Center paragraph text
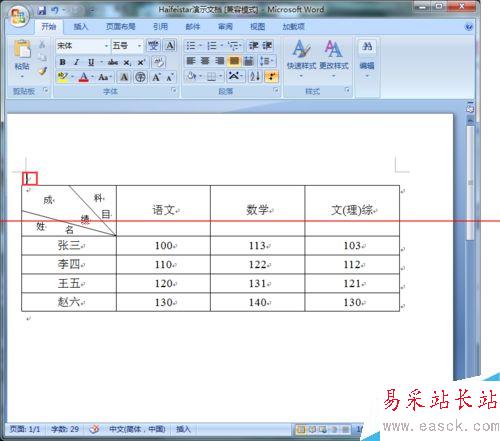Image resolution: width=500 pixels, height=441 pixels. tap(205, 61)
